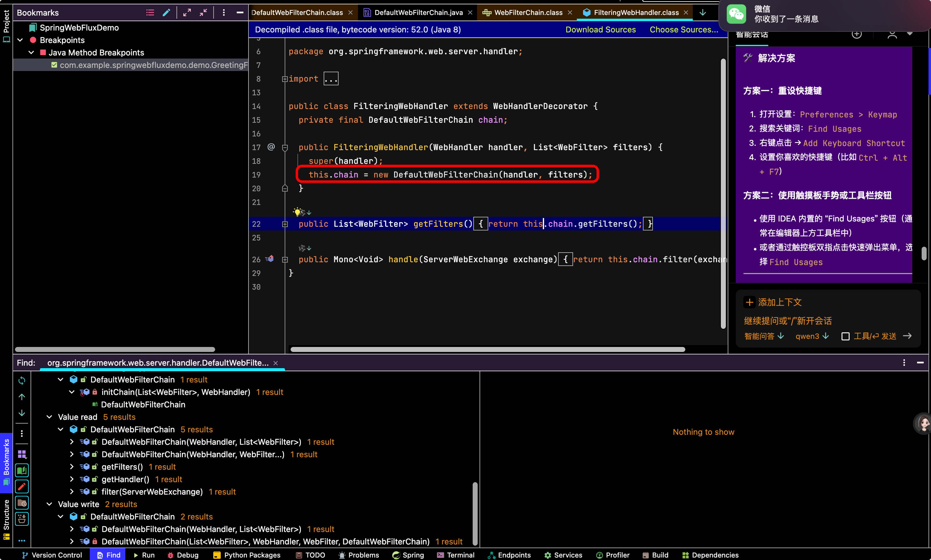The width and height of the screenshot is (931, 560).
Task: Click the rerun icon in Find panel
Action: 22,380
